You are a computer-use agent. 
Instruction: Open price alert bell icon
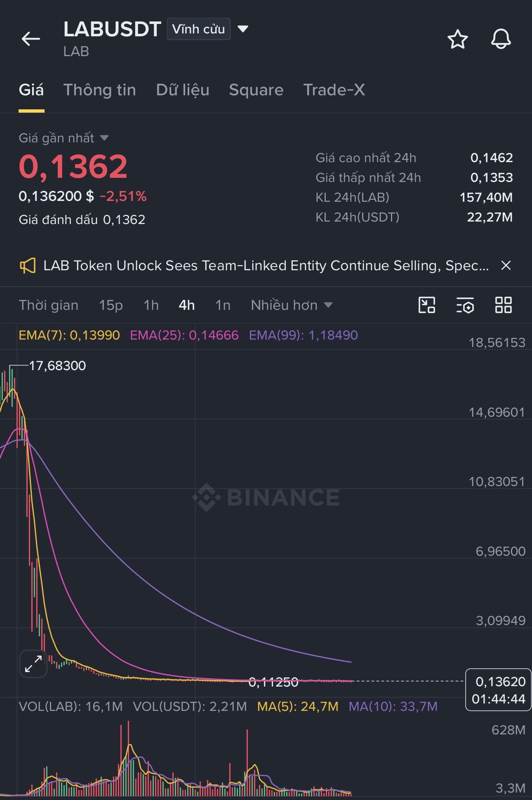click(x=501, y=39)
